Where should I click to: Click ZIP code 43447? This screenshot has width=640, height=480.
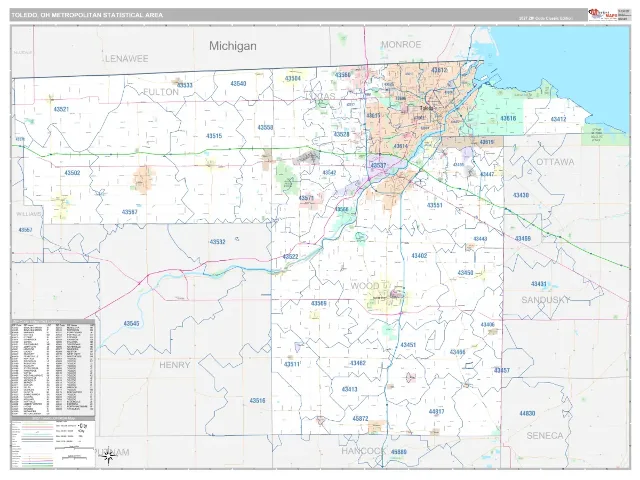[487, 174]
